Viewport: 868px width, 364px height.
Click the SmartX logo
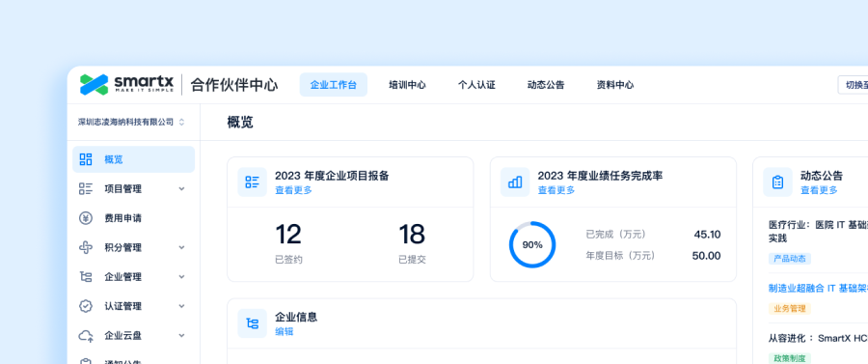click(x=126, y=85)
